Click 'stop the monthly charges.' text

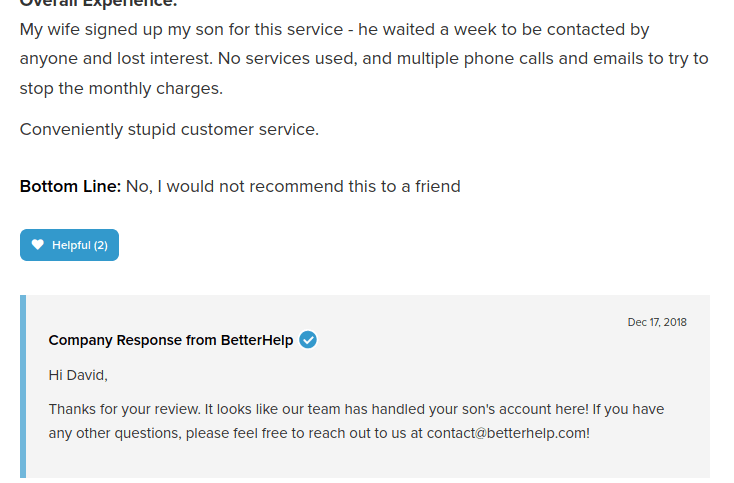(121, 88)
